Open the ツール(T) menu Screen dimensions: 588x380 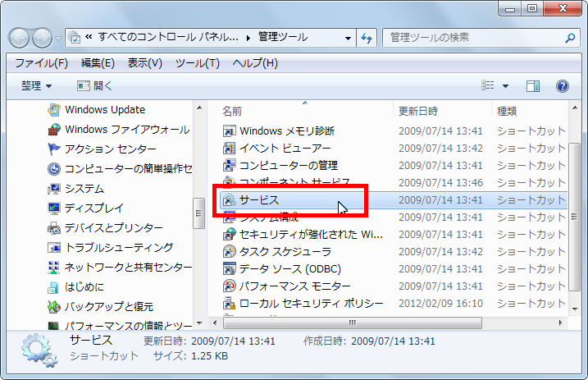(198, 63)
